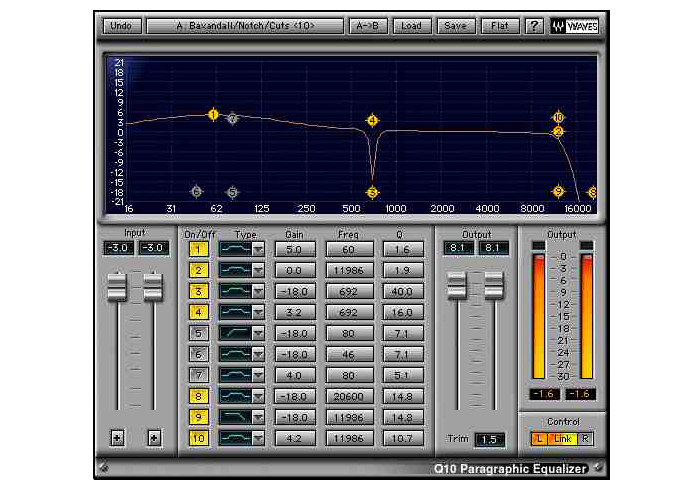Click the Flat button
Screen dimensions: 699x489
(x=500, y=26)
